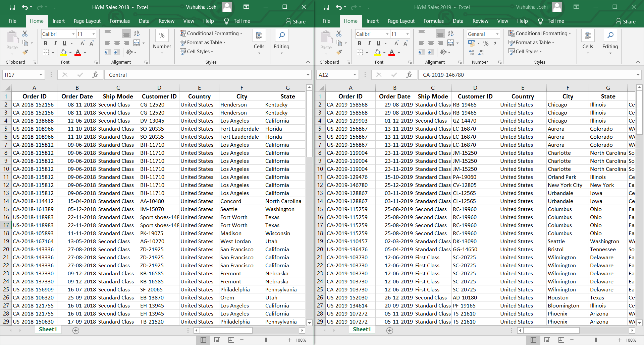The width and height of the screenshot is (644, 345).
Task: Open Conditional Formatting in H&M Sales 2018
Action: point(211,33)
